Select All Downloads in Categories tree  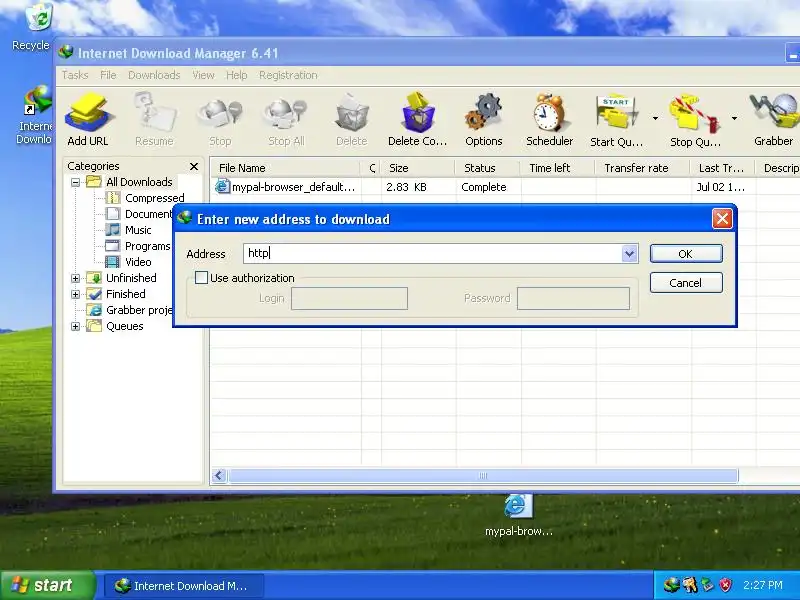(130, 182)
